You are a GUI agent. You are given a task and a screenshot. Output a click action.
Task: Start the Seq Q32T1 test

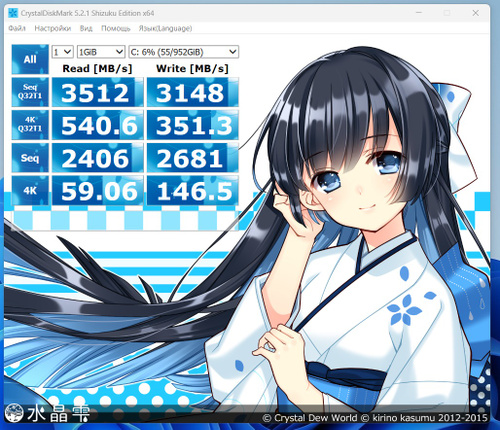[x=30, y=92]
